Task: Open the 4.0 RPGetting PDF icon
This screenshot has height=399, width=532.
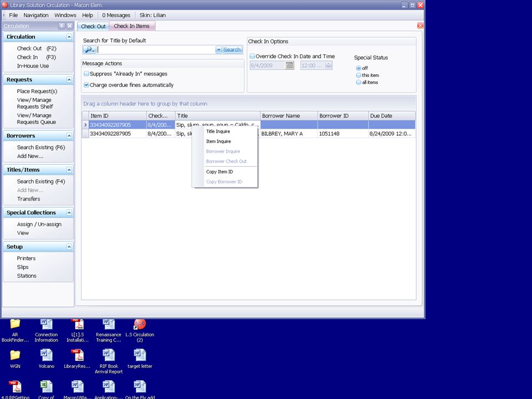Action: click(x=15, y=390)
